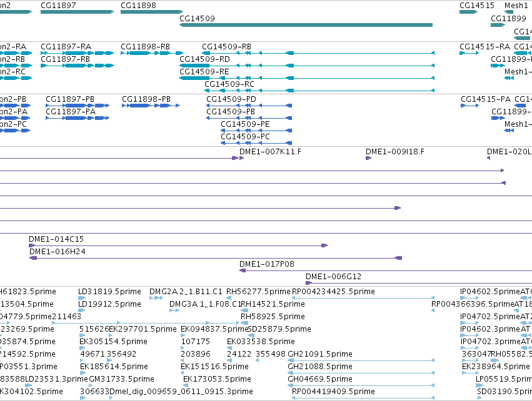Select feature 356492
The image size is (532, 401).
pyautogui.click(x=109, y=360)
